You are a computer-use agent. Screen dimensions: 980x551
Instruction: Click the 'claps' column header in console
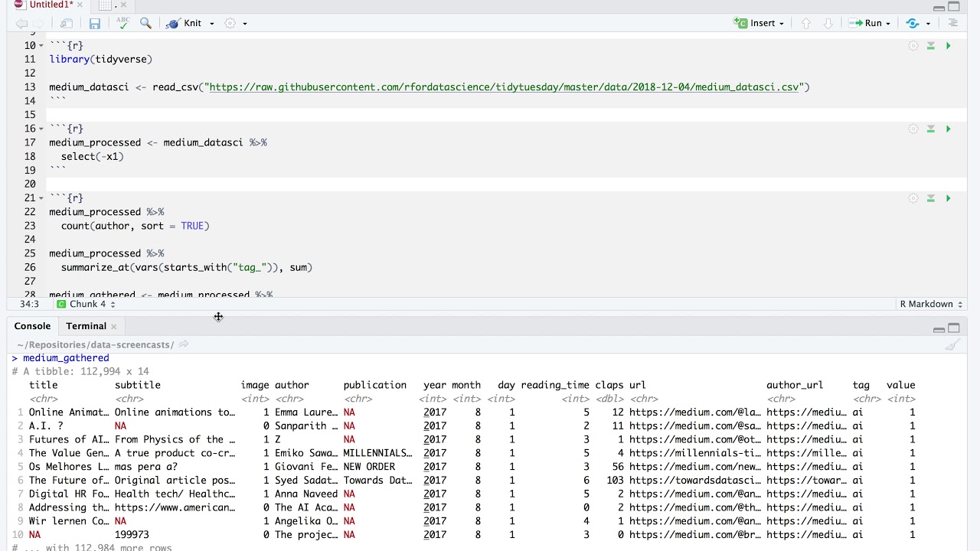(609, 385)
